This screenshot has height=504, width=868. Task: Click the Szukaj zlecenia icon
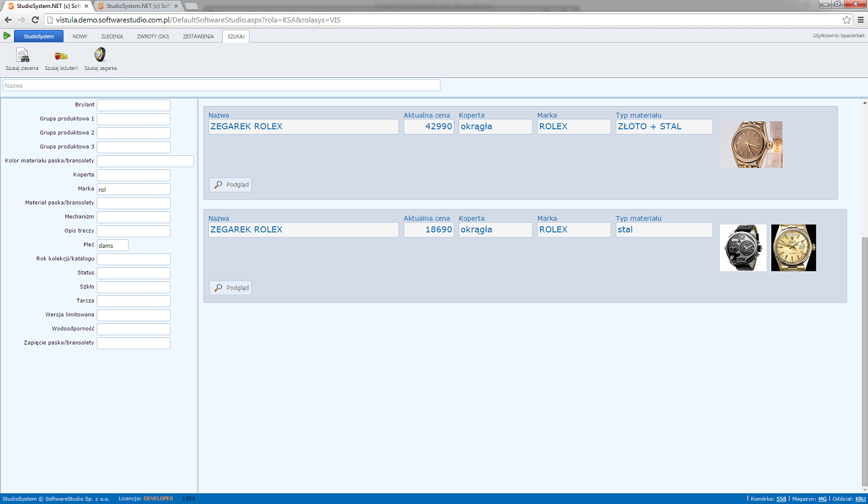22,59
